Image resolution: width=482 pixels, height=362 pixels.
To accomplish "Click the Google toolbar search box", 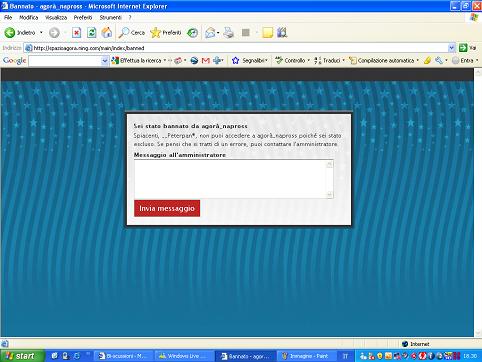I will pos(65,61).
